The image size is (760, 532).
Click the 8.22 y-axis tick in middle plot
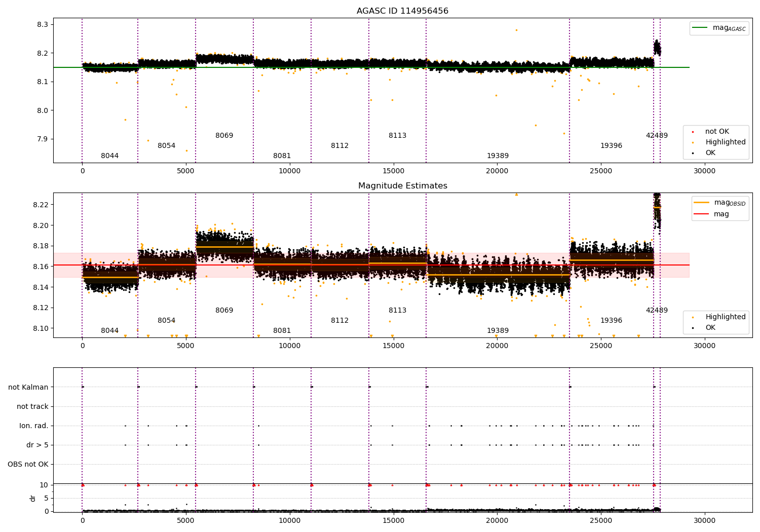[41, 205]
